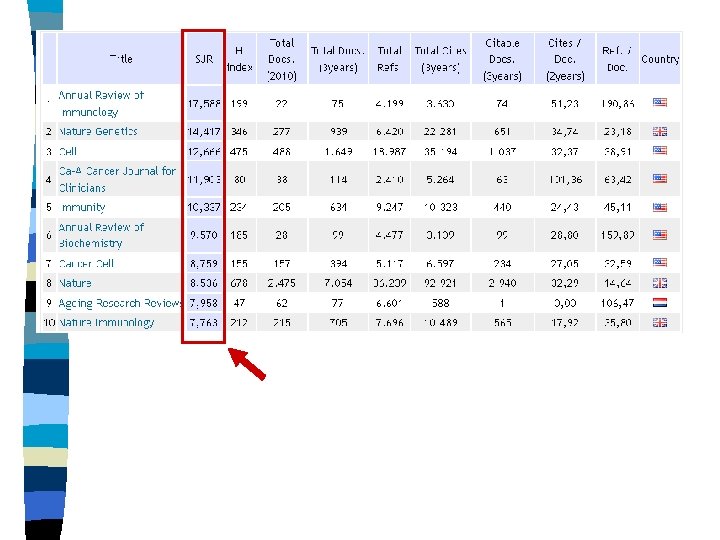This screenshot has height=540, width=720.
Task: Select Total Docs 3years value 705
Action: click(338, 322)
